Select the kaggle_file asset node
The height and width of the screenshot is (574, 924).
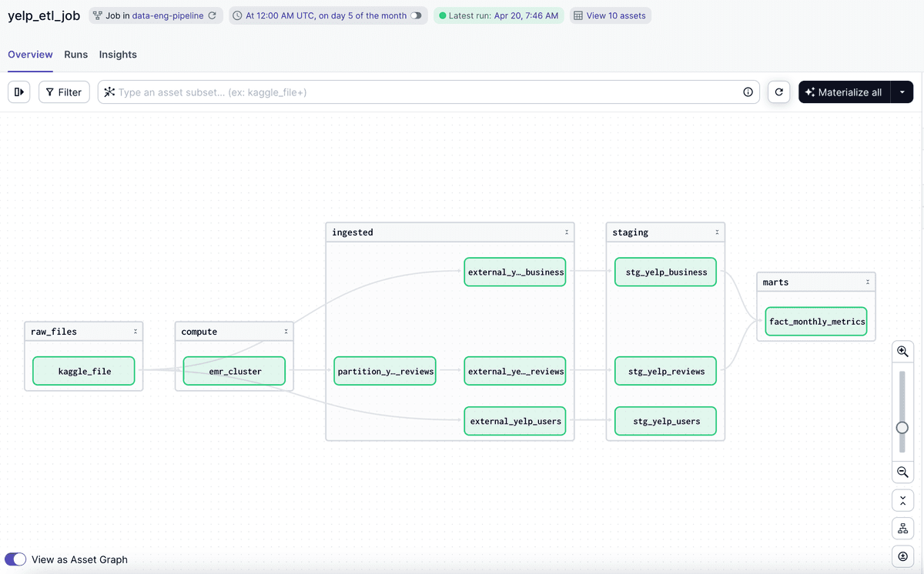pos(83,371)
